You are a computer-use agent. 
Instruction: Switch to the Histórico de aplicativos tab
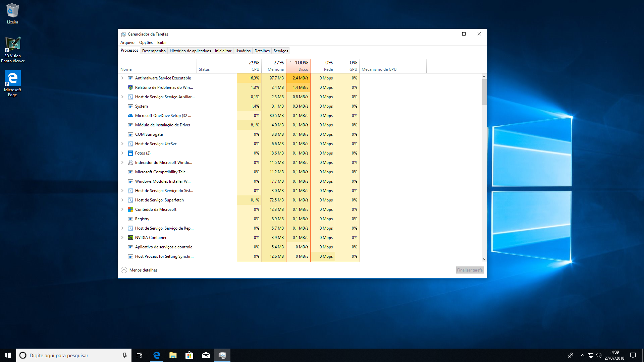(x=190, y=51)
